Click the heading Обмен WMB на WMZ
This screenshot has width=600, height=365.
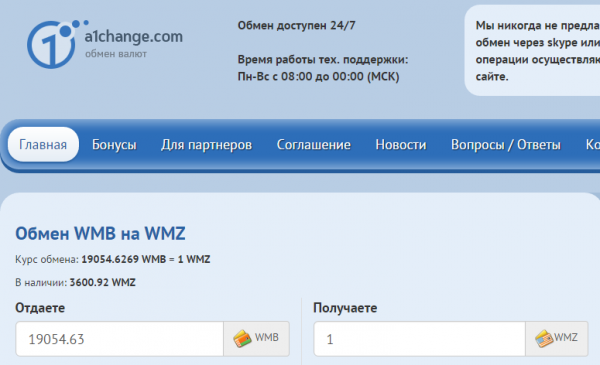100,233
